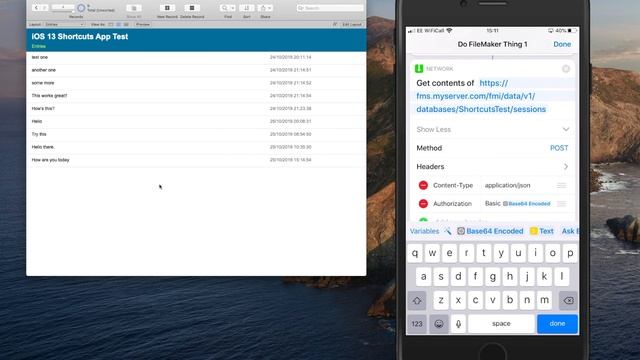Image resolution: width=640 pixels, height=360 pixels.
Task: Expand the Headers chevron
Action: click(566, 167)
